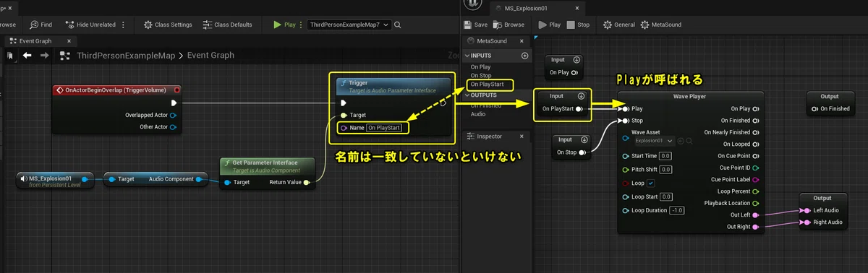The image size is (868, 273).
Task: Toggle the Loop checkbox on Wave Player
Action: (x=650, y=183)
